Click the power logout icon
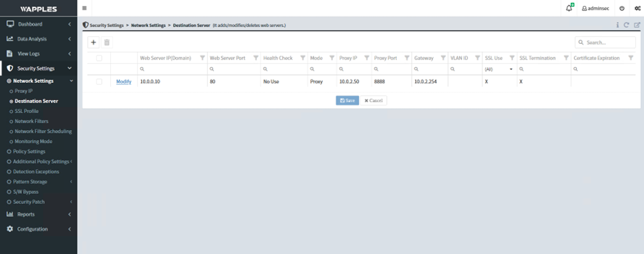This screenshot has width=644, height=254. coord(622,8)
